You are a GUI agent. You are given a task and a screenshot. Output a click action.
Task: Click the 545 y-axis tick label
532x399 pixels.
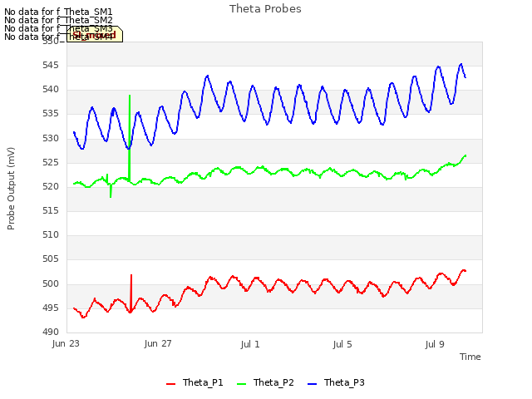[51, 65]
